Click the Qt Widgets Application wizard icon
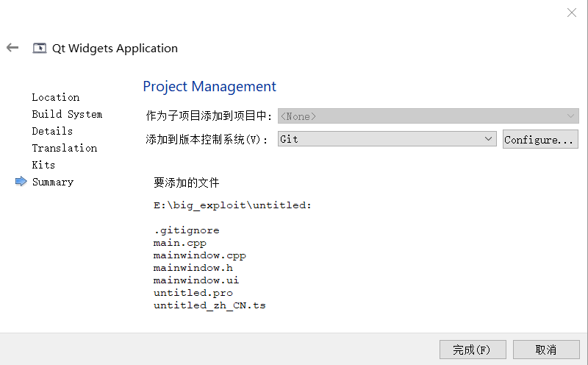Viewport: 588px width, 365px height. tap(40, 49)
